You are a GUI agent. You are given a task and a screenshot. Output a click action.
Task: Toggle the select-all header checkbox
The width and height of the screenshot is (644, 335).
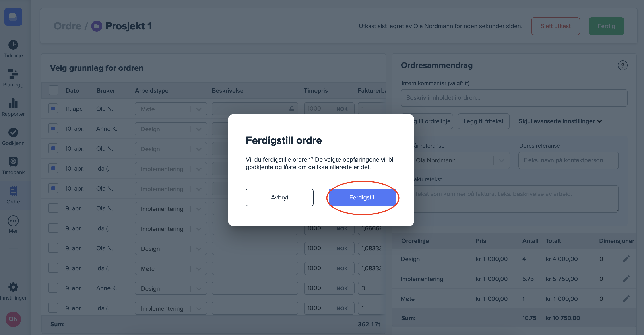(54, 90)
